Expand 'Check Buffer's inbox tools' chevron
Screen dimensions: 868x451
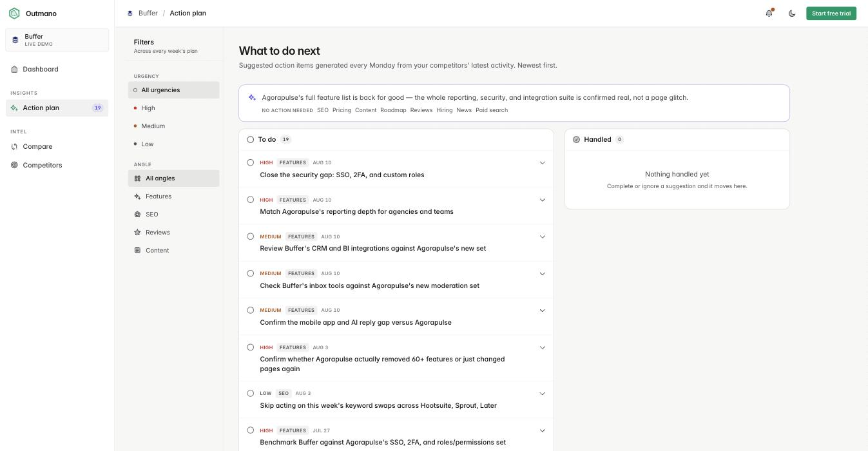pyautogui.click(x=542, y=274)
